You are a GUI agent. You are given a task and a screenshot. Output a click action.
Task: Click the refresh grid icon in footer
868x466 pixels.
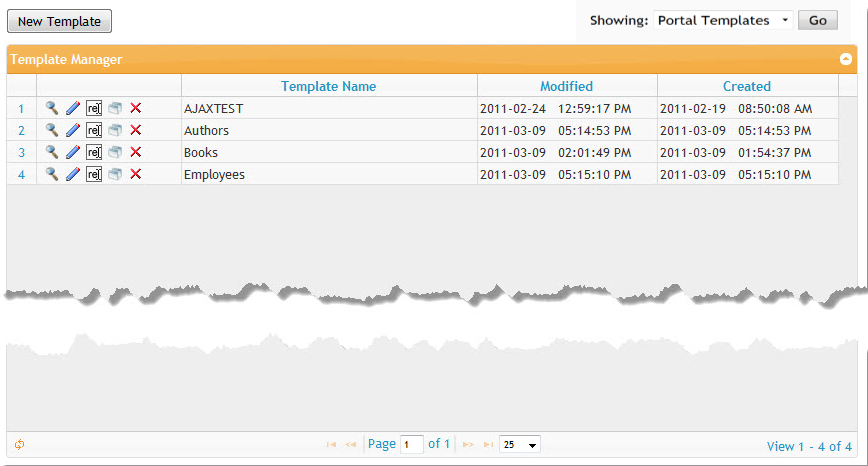click(19, 445)
